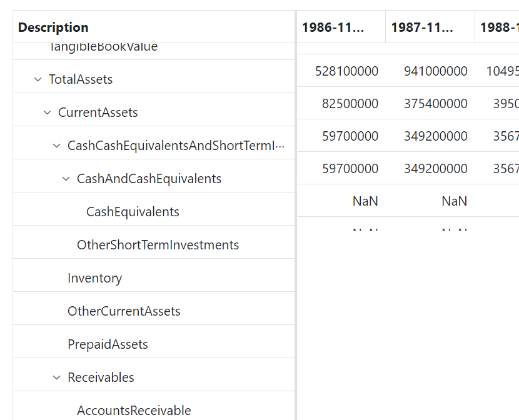Collapse the TotalAssets tree row
The width and height of the screenshot is (519, 420).
[x=38, y=79]
